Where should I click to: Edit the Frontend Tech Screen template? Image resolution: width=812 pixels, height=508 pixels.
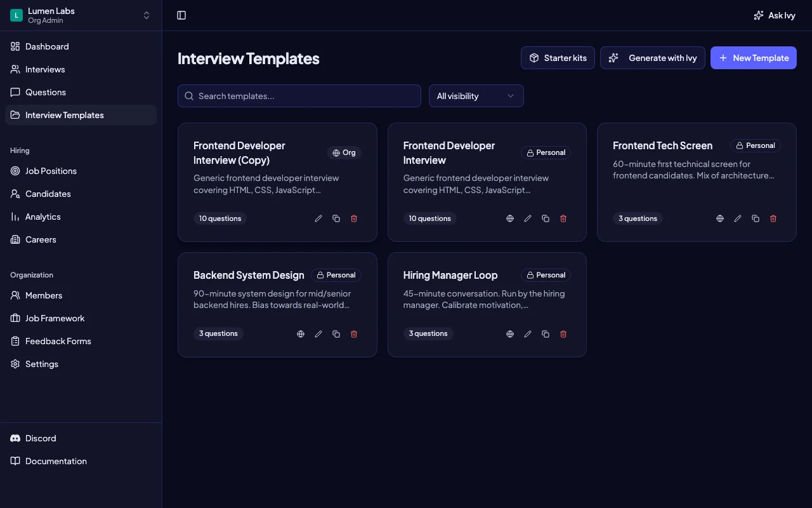tap(738, 218)
